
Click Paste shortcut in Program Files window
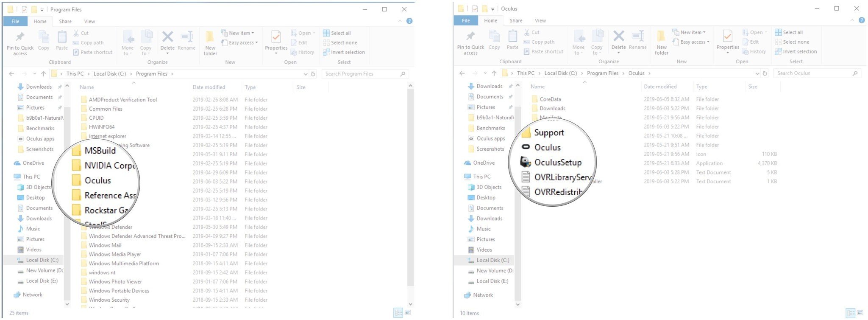92,52
